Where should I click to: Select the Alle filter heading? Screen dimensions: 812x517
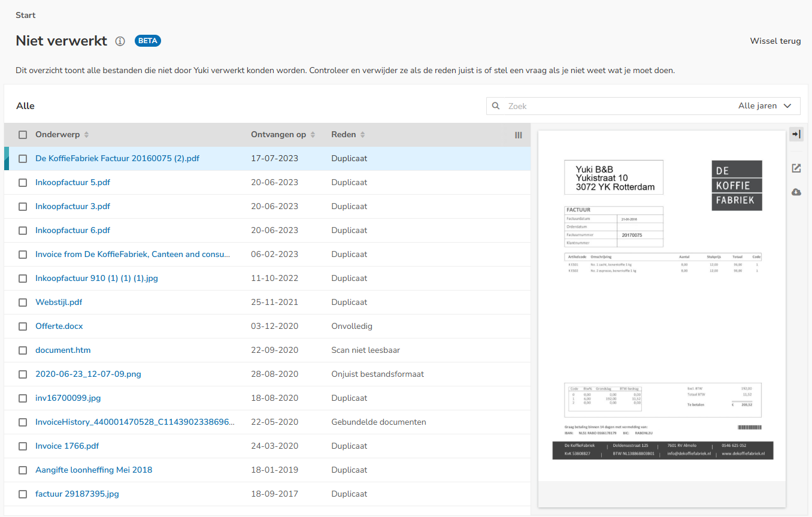[x=26, y=106]
